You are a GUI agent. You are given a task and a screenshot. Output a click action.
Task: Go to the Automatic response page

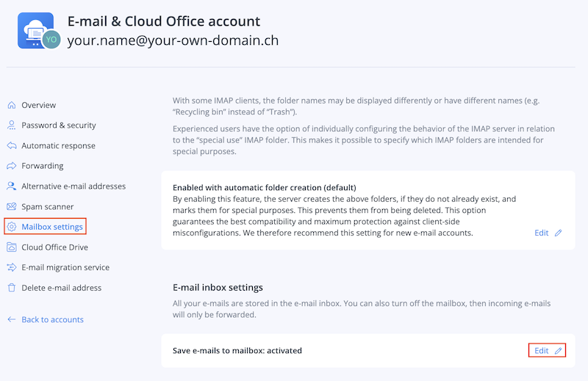[58, 146]
